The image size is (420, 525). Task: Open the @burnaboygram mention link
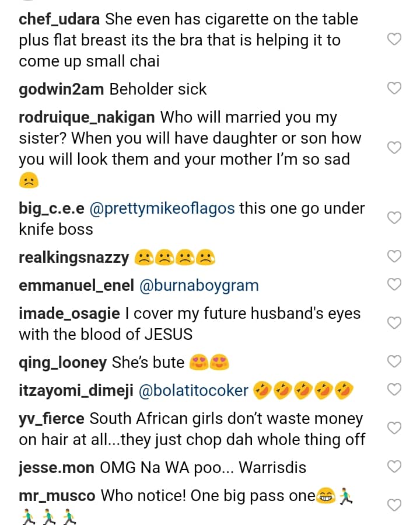click(x=198, y=286)
